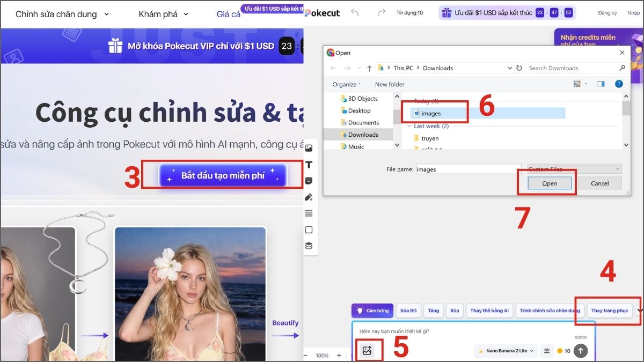644x362 pixels.
Task: Click the Search Downloads field
Action: point(577,68)
